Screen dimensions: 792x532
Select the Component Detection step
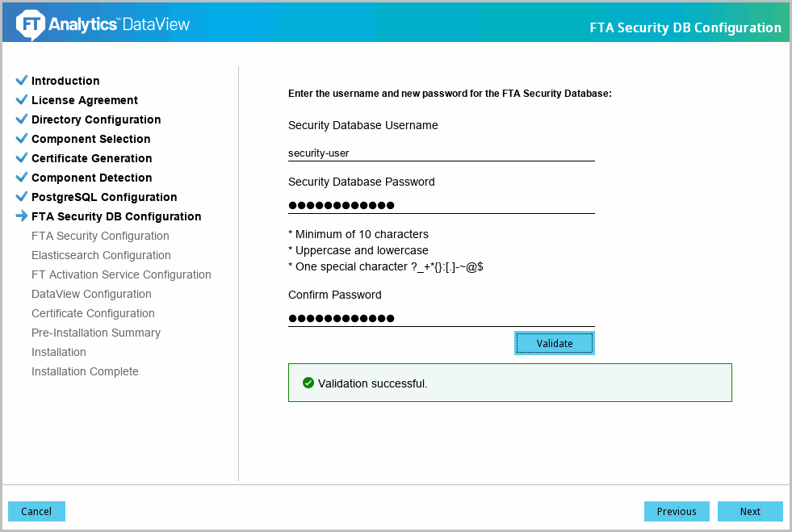coord(91,178)
